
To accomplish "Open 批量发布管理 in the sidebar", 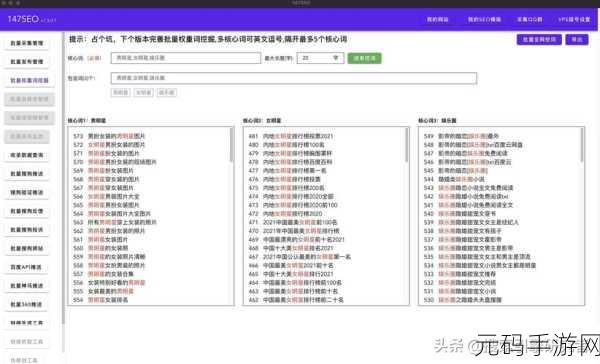I will [27, 62].
